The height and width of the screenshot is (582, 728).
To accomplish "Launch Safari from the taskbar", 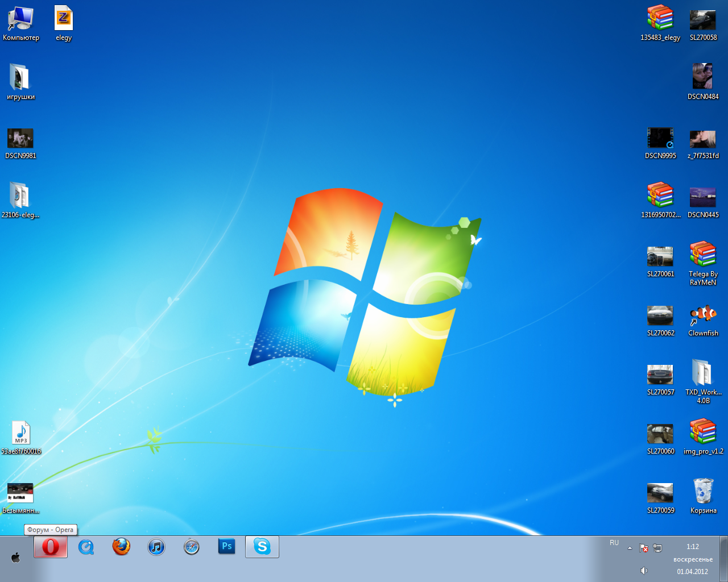I will [x=192, y=547].
